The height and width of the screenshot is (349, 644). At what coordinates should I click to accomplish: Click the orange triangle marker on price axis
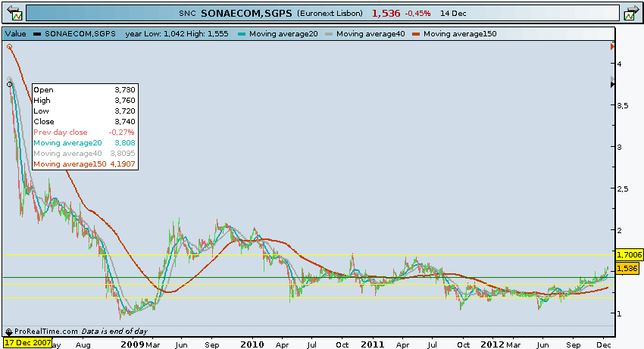pyautogui.click(x=612, y=47)
